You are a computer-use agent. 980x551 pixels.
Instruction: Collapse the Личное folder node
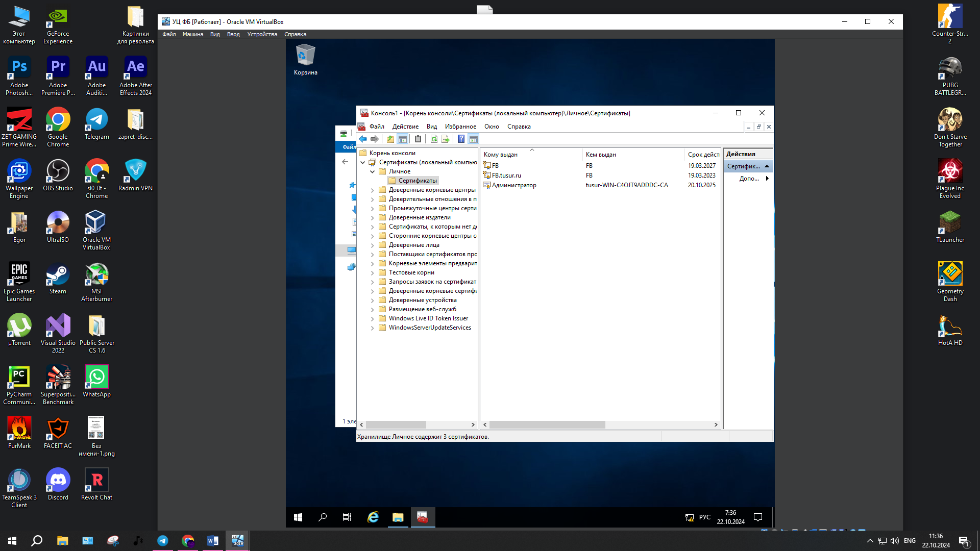pos(372,171)
